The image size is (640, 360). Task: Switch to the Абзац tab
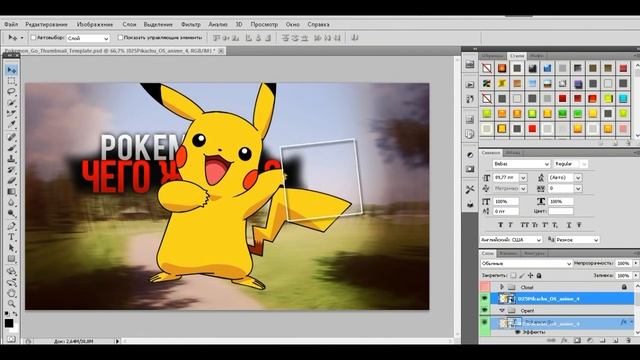pos(513,153)
